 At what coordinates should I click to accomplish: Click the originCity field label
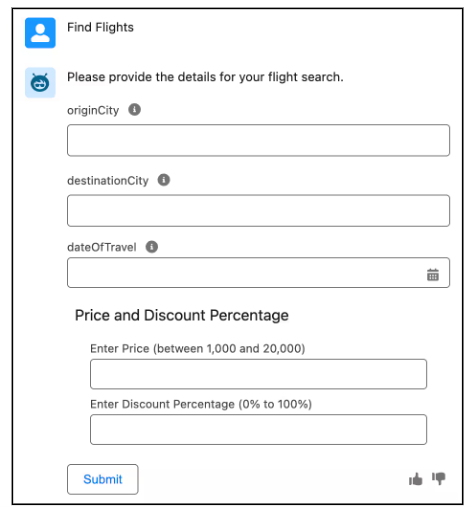pyautogui.click(x=93, y=110)
